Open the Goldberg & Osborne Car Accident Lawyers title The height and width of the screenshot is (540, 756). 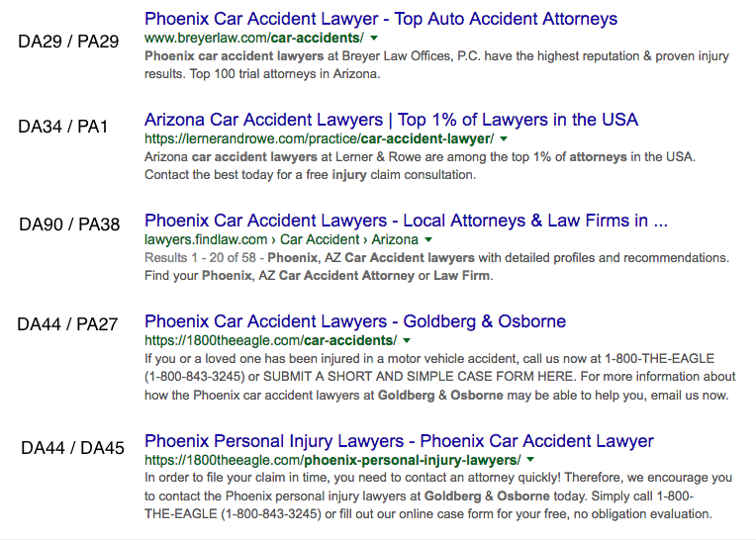click(355, 321)
